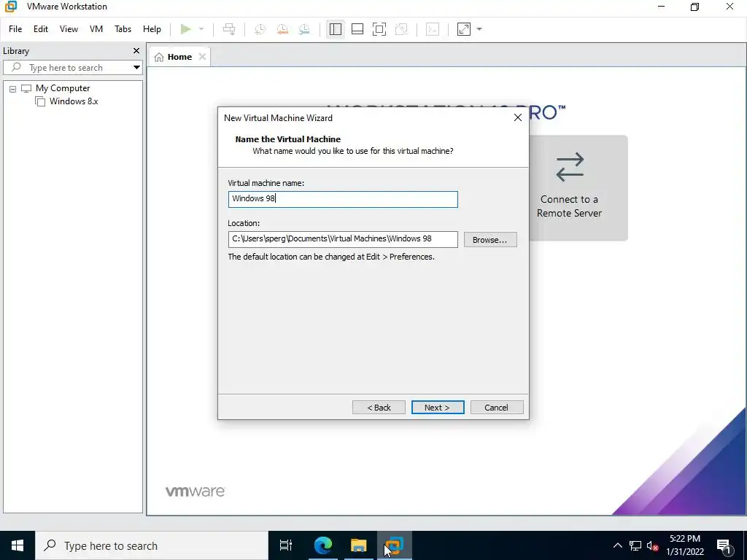Viewport: 747px width, 560px height.
Task: Click the Send Ctrl+Alt+Del toolbar icon
Action: [x=229, y=29]
